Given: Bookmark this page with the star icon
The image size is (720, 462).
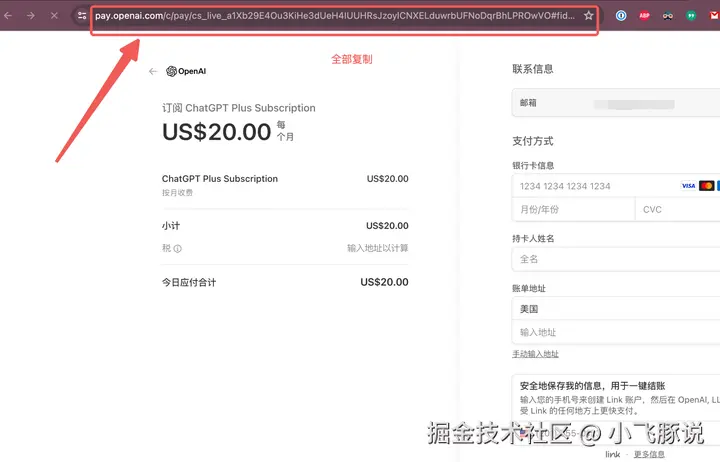Looking at the screenshot, I should [x=588, y=16].
